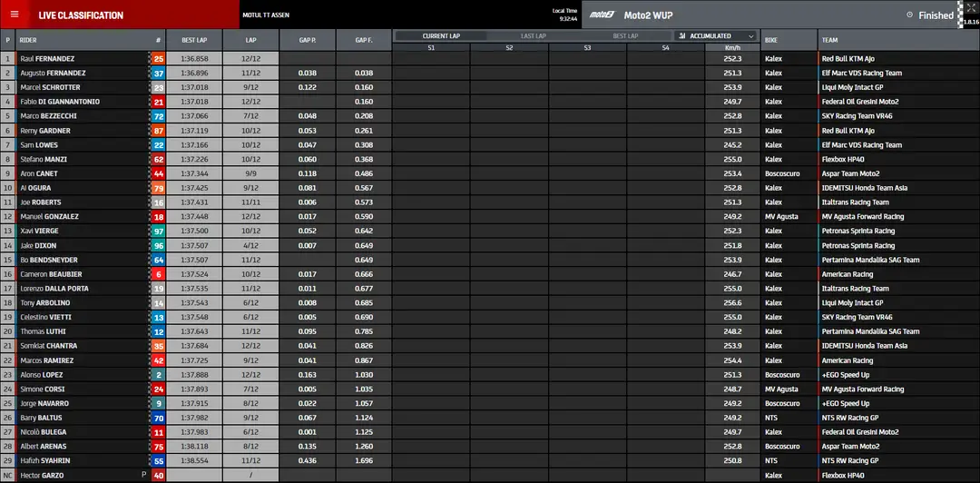
Task: Click team NTS RW Racing GP in Baltus row
Action: (x=850, y=418)
